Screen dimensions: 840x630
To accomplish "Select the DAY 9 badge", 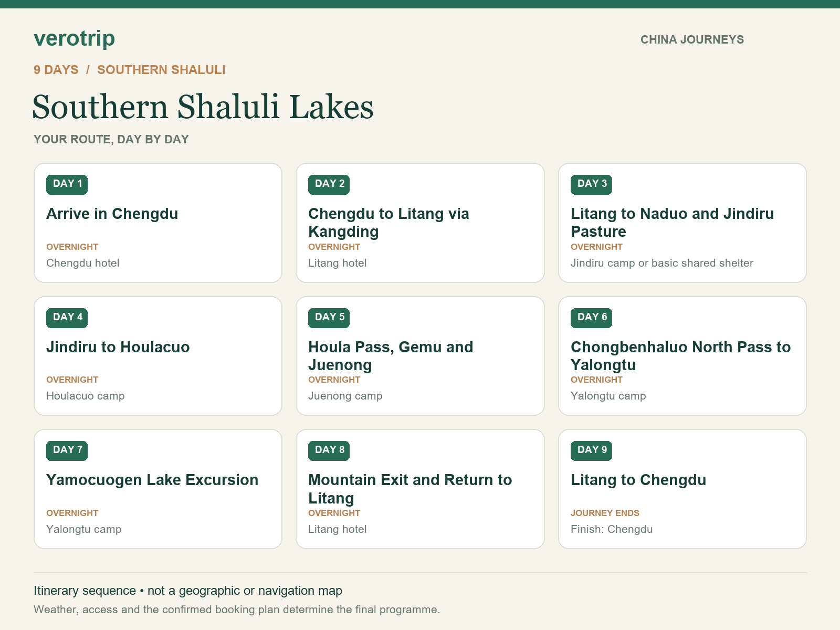I will click(x=592, y=450).
